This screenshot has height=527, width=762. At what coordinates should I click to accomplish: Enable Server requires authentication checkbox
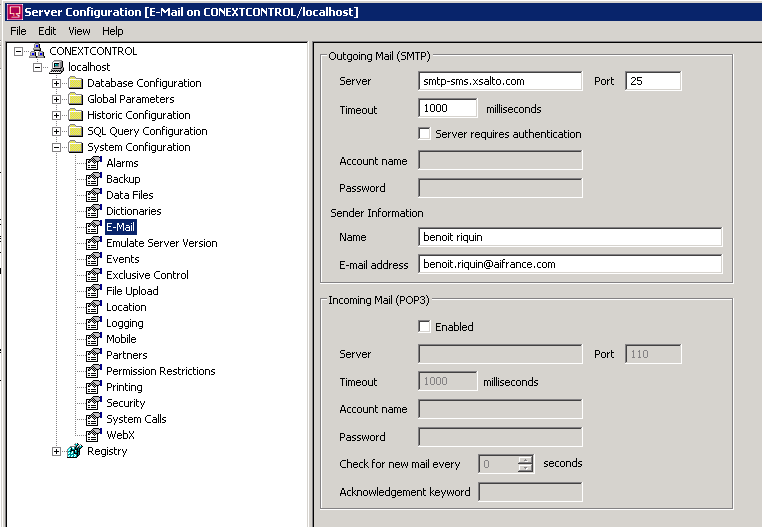[425, 134]
